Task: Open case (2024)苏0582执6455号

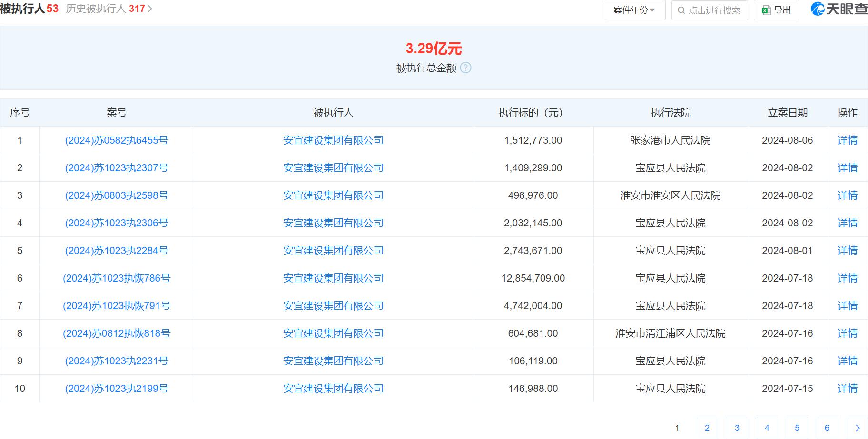Action: click(117, 140)
